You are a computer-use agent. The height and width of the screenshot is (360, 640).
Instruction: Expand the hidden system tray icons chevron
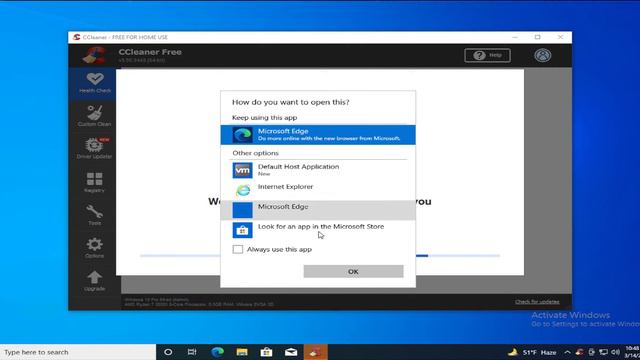[567, 352]
